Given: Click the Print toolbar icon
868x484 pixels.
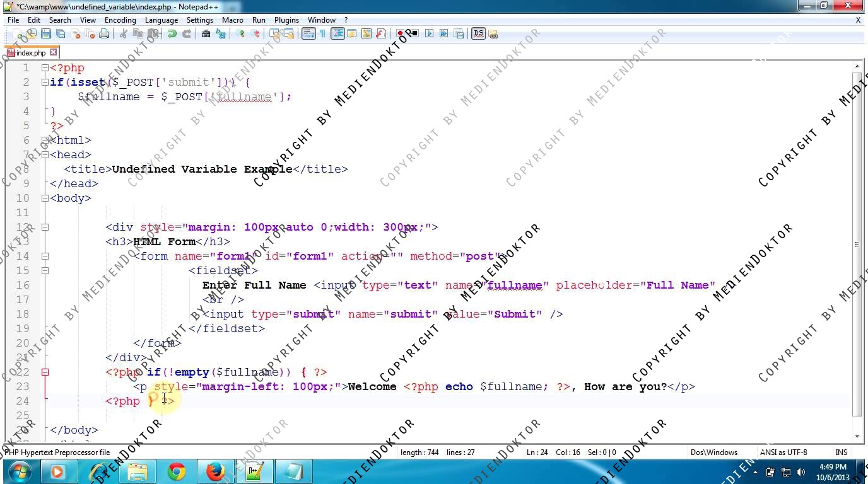Looking at the screenshot, I should [104, 33].
